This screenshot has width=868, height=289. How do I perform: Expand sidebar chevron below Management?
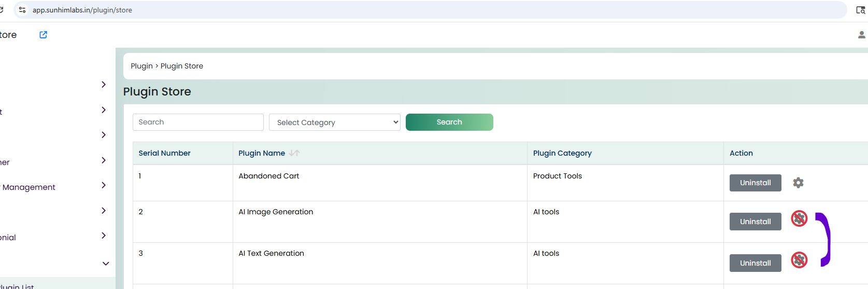pyautogui.click(x=104, y=211)
